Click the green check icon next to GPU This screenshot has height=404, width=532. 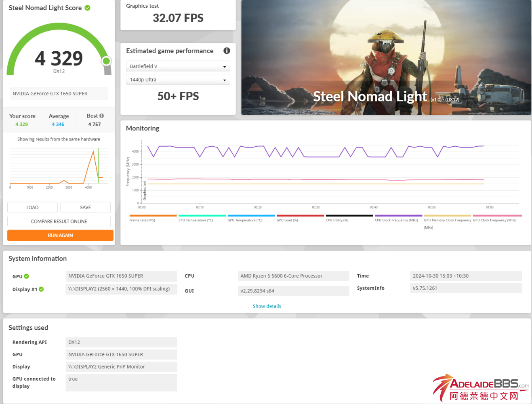[27, 276]
